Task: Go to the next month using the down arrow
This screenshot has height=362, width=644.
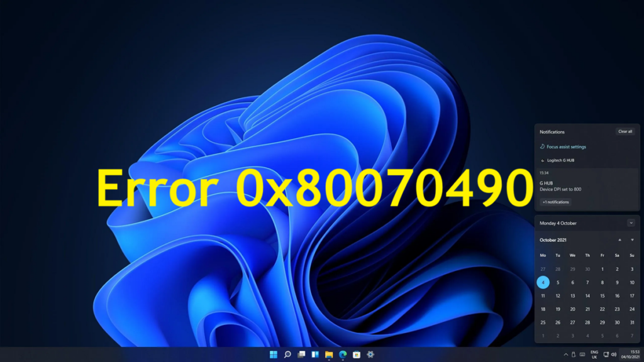Action: [x=631, y=240]
